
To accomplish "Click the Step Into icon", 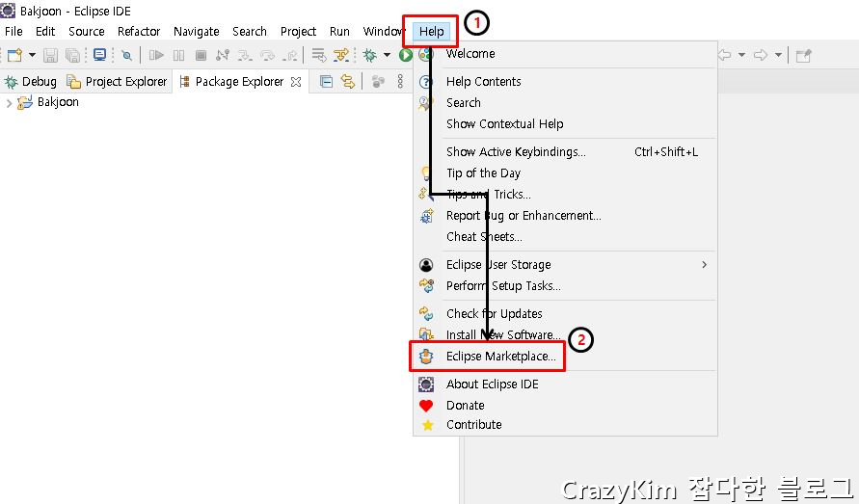I will [245, 55].
